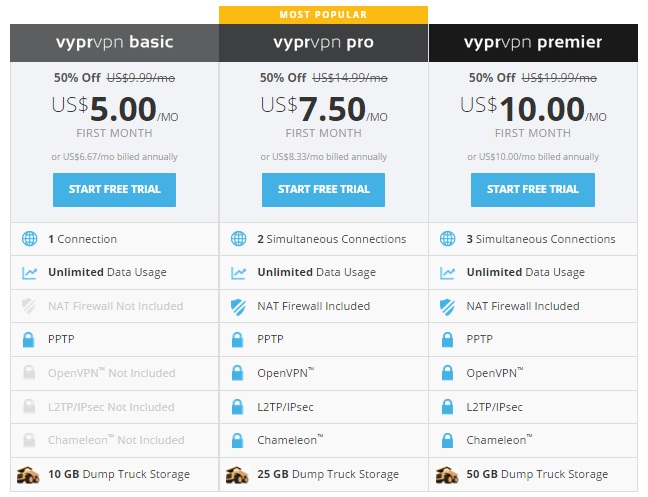Start free trial for VyprVPN Pro

(323, 190)
